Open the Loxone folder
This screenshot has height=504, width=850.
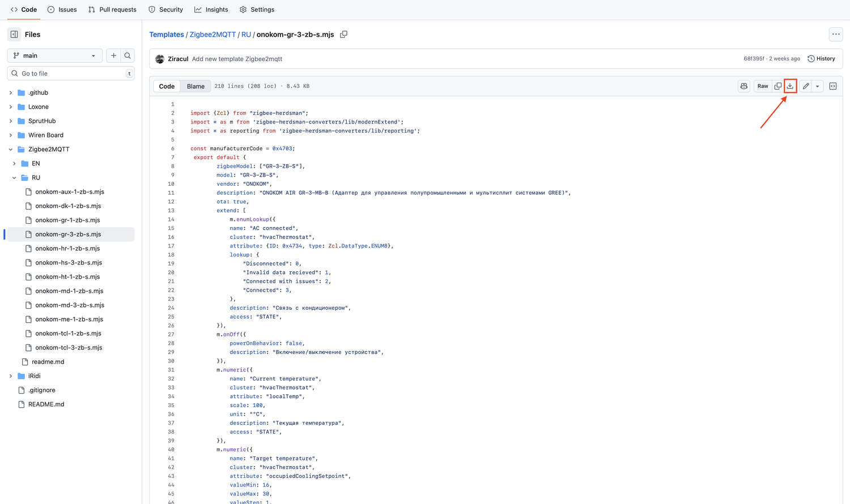pyautogui.click(x=39, y=106)
